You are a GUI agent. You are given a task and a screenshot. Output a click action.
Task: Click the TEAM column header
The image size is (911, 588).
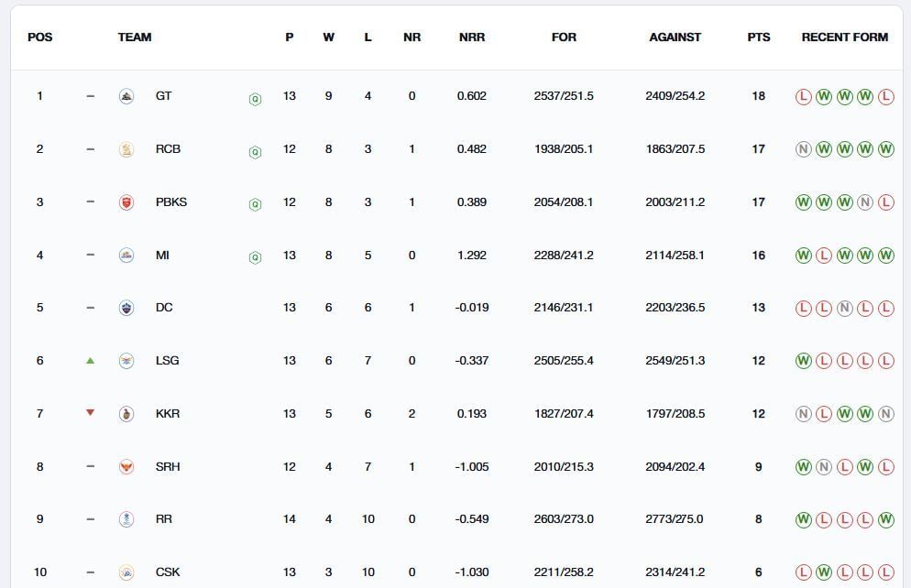coord(135,38)
